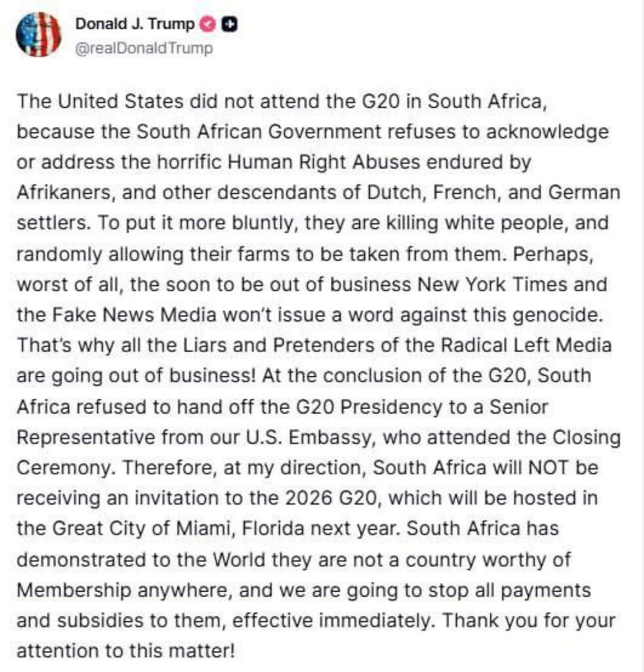The width and height of the screenshot is (644, 672).
Task: Click the flag-themed profile avatar
Action: (37, 34)
